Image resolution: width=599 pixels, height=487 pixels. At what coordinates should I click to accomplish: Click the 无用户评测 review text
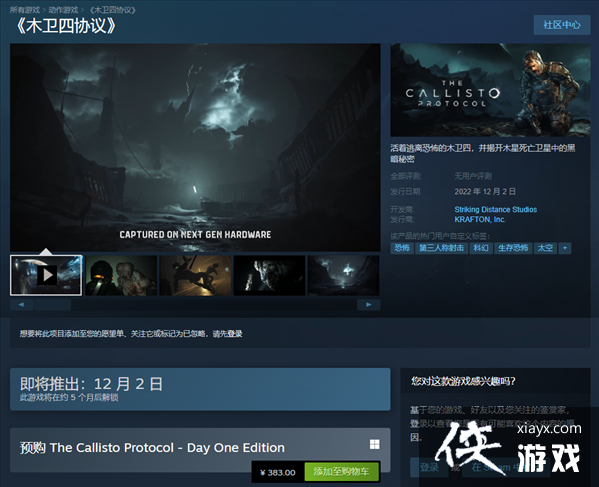pyautogui.click(x=473, y=176)
